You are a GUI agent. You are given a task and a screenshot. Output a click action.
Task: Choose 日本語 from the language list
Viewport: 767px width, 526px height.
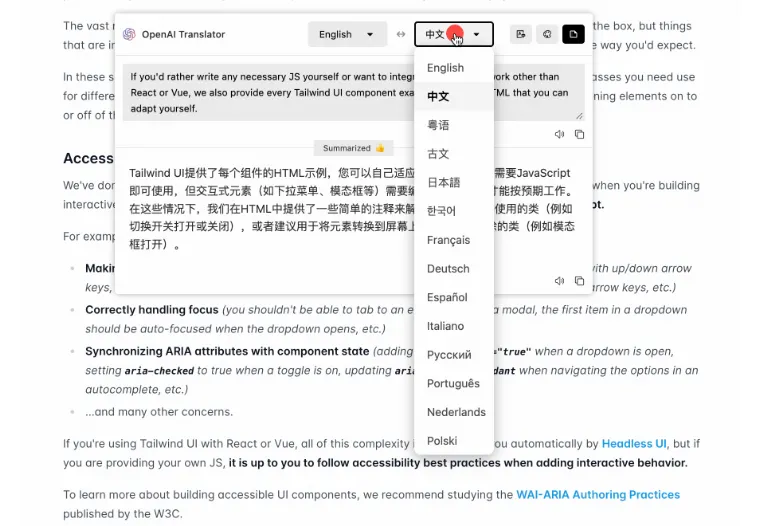tap(453, 183)
